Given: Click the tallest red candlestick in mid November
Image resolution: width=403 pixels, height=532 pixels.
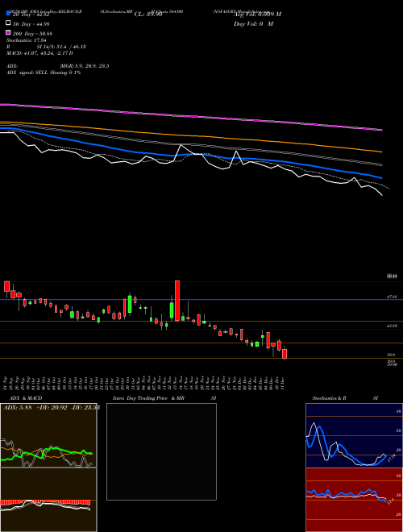Looking at the screenshot, I should point(177,301).
